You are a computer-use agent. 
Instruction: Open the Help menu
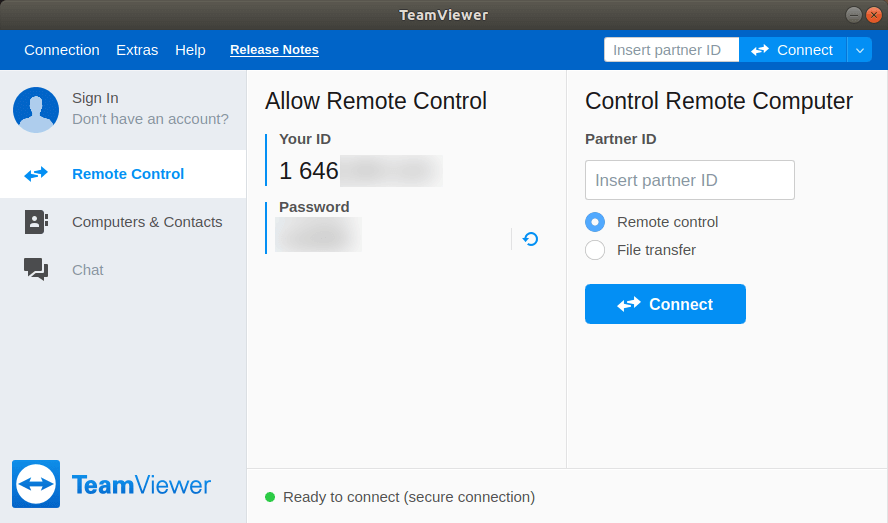click(x=190, y=50)
